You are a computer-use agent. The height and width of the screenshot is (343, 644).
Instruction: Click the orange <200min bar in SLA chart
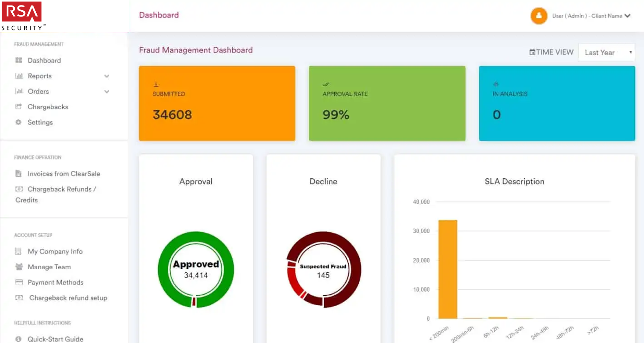pyautogui.click(x=448, y=269)
